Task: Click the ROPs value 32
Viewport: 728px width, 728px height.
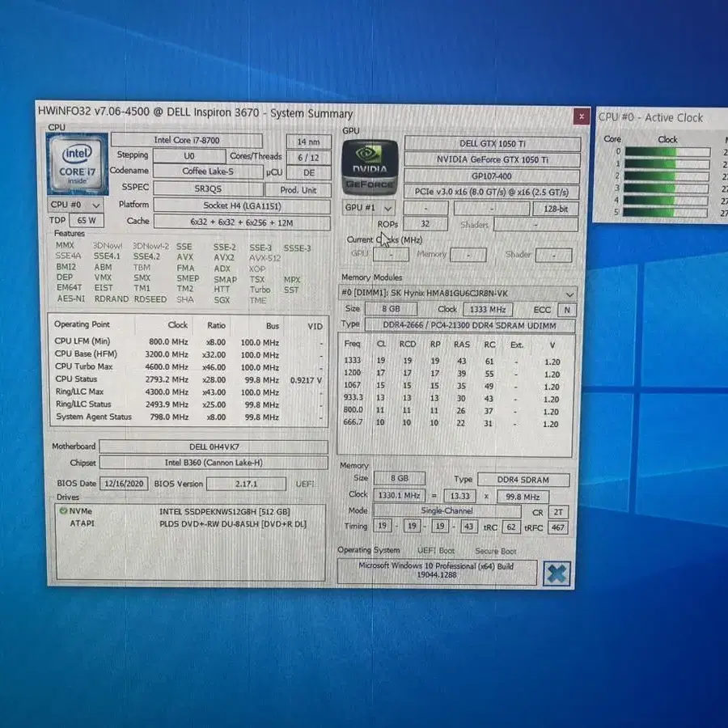Action: tap(425, 224)
